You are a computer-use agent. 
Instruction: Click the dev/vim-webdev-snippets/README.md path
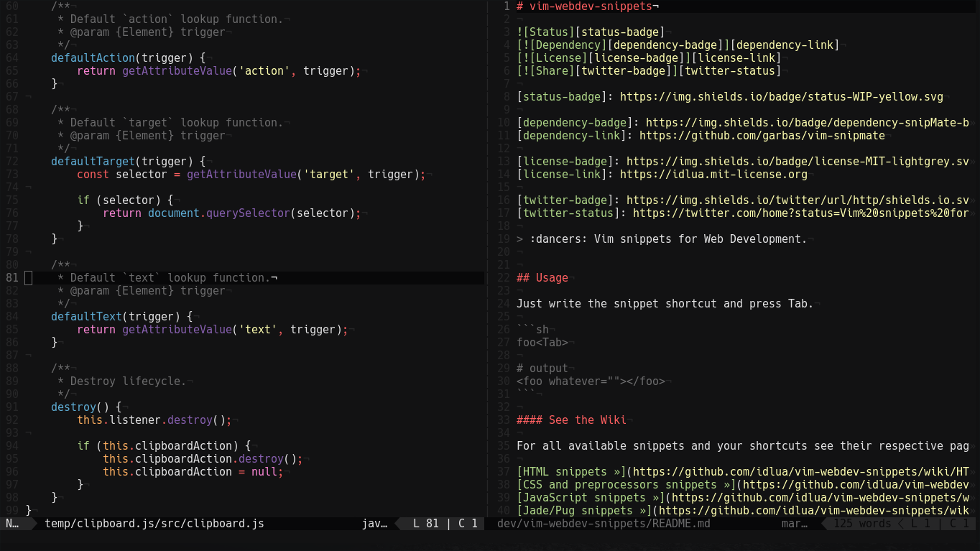(604, 523)
